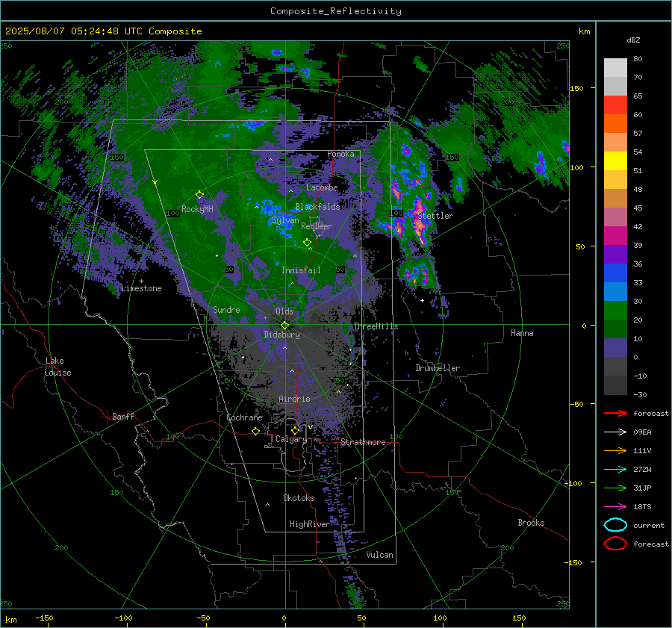Click the green 31JP arrow icon
This screenshot has width=672, height=628.
click(615, 488)
